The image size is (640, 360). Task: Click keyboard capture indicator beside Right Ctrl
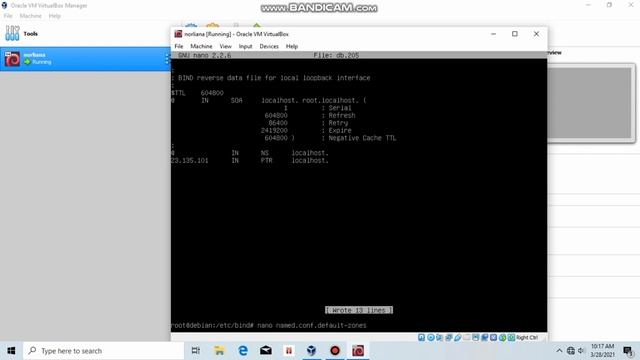click(x=511, y=338)
